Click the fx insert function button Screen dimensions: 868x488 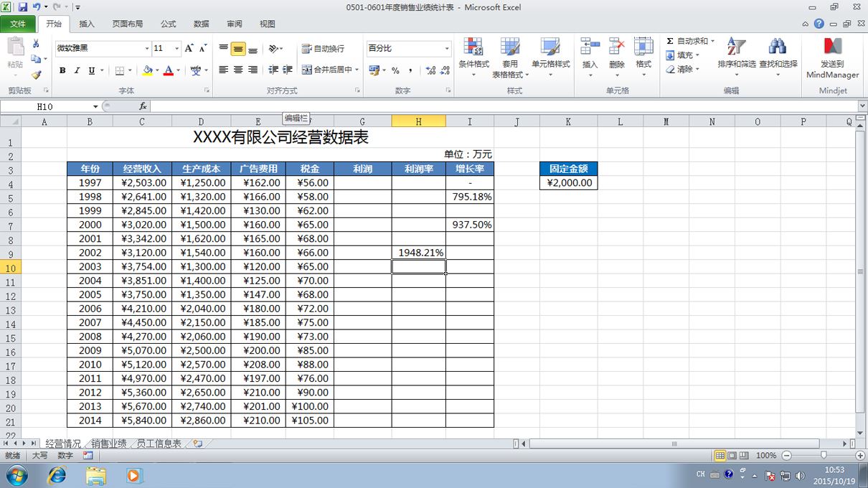[x=143, y=106]
